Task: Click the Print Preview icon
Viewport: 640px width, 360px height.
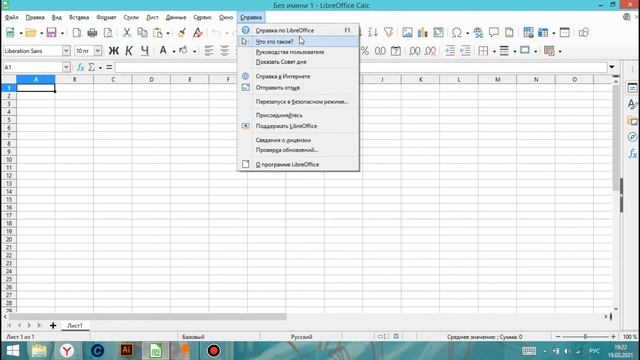Action: click(108, 33)
